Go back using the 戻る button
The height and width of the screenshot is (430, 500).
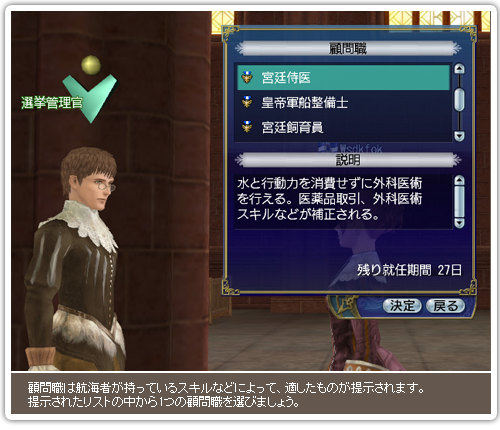pos(446,306)
